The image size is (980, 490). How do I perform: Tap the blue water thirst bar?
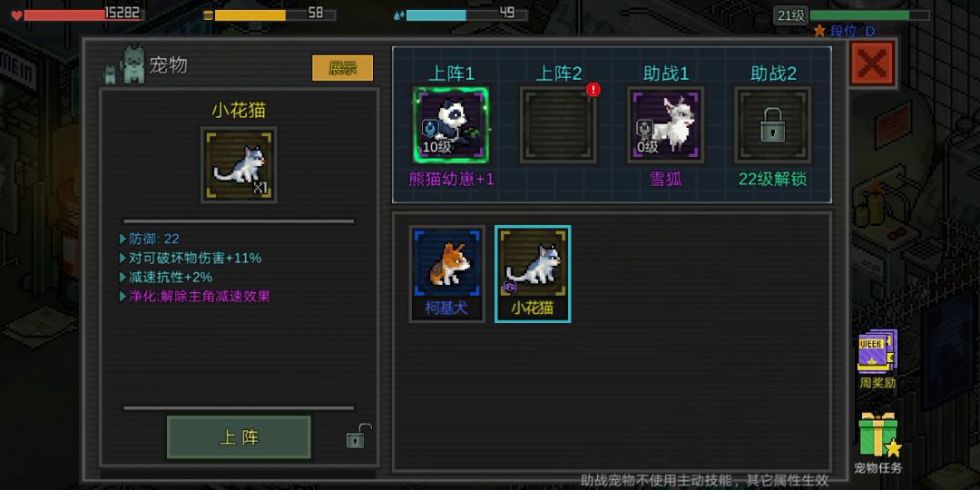pos(465,15)
